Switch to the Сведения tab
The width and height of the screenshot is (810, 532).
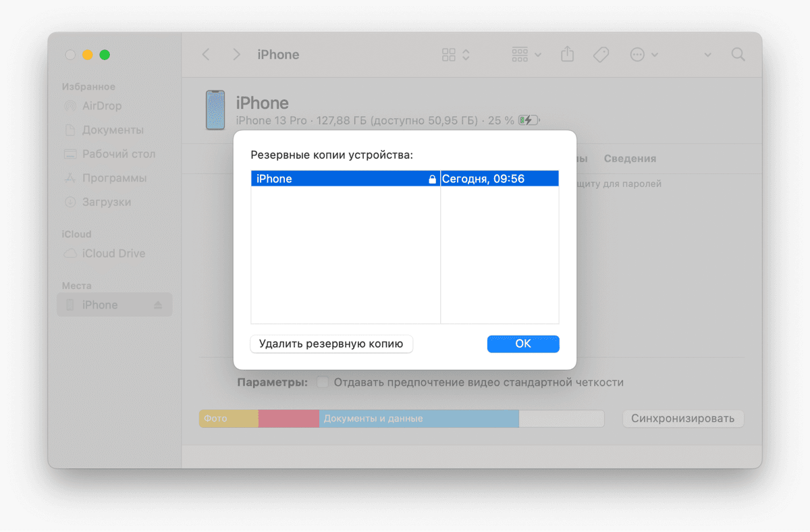click(x=630, y=159)
